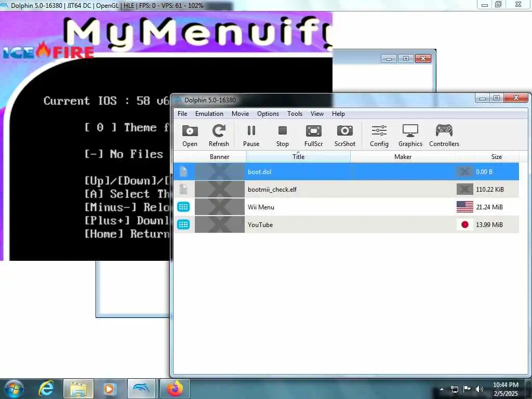532x399 pixels.
Task: Open Firefox from taskbar
Action: (x=175, y=389)
